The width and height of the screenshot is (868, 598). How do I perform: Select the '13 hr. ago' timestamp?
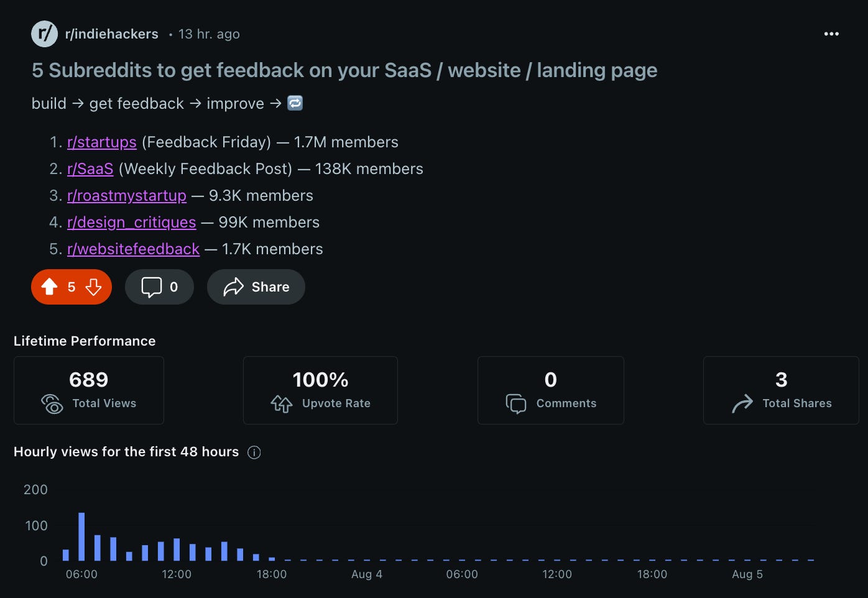pyautogui.click(x=209, y=34)
